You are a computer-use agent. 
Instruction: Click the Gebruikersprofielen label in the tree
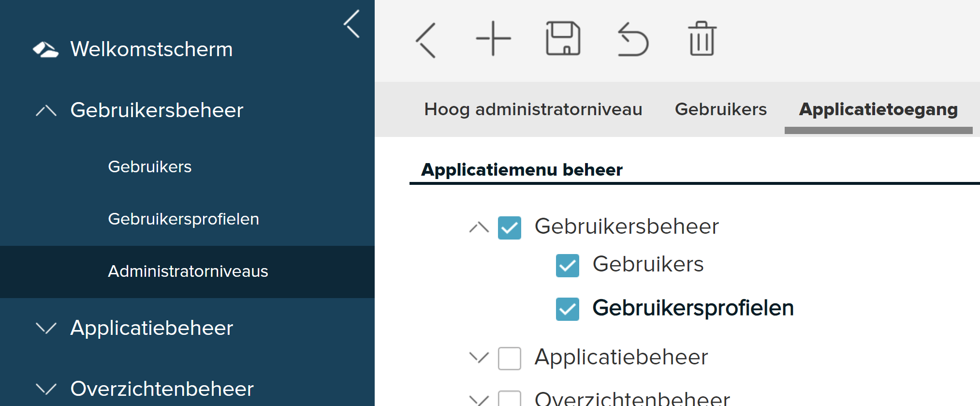(x=693, y=308)
